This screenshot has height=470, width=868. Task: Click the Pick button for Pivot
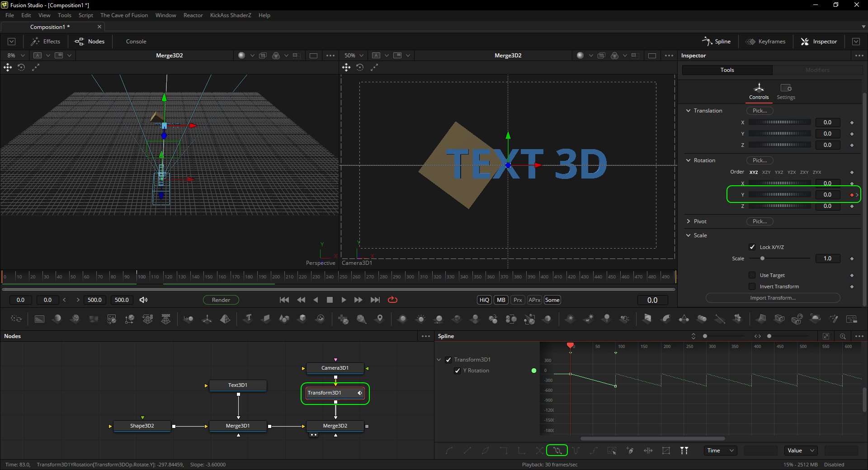click(759, 221)
